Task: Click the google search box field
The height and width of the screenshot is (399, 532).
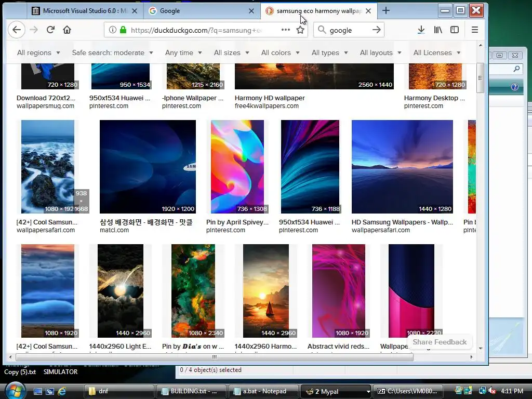Action: pos(349,30)
